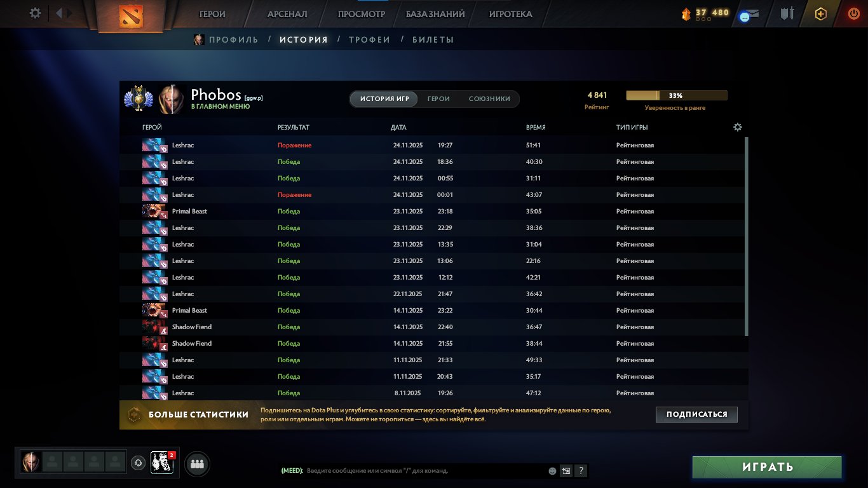Click the chat help question mark button
The image size is (868, 488).
pyautogui.click(x=580, y=471)
